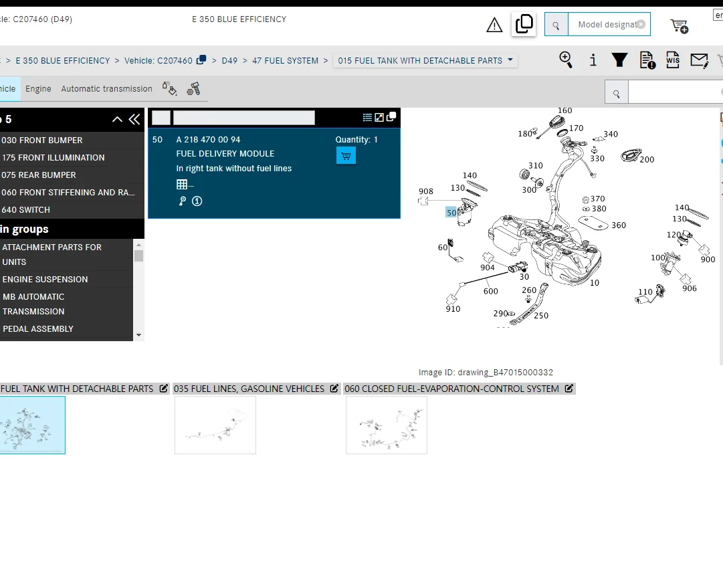Screen dimensions: 723x588
Task: Click the main groups scrollbar thumb
Action: click(x=139, y=256)
